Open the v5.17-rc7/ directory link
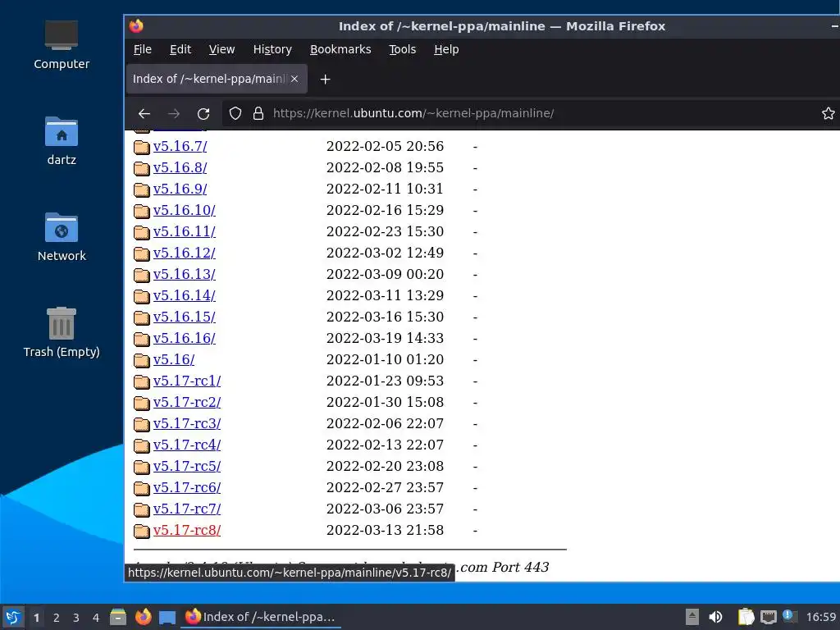The height and width of the screenshot is (630, 840). (187, 509)
